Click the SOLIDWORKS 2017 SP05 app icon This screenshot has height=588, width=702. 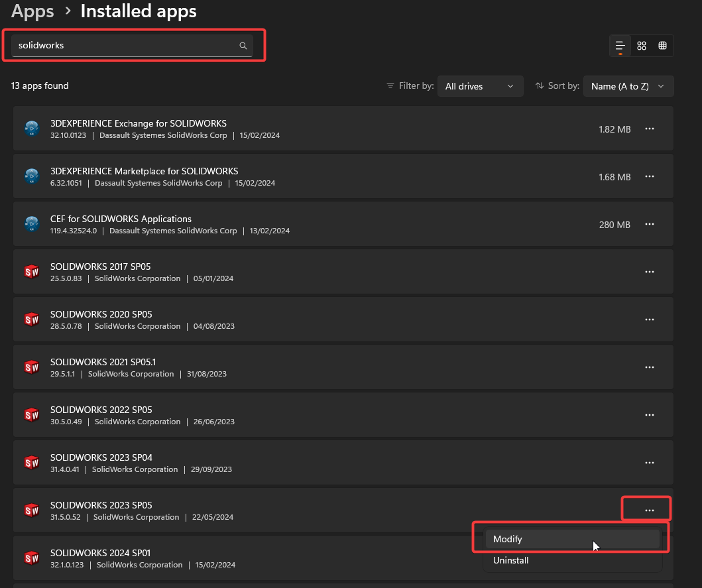(31, 271)
